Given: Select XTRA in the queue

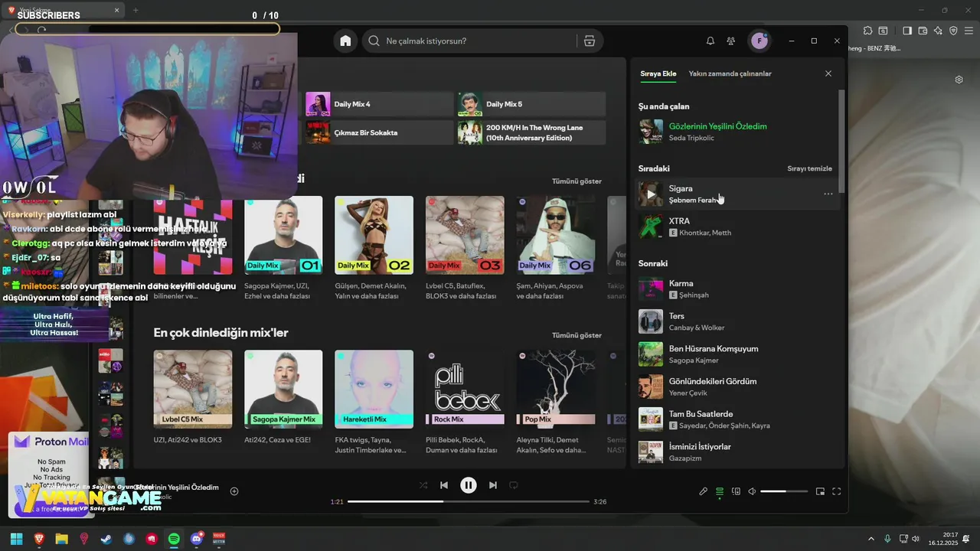Looking at the screenshot, I should (737, 227).
